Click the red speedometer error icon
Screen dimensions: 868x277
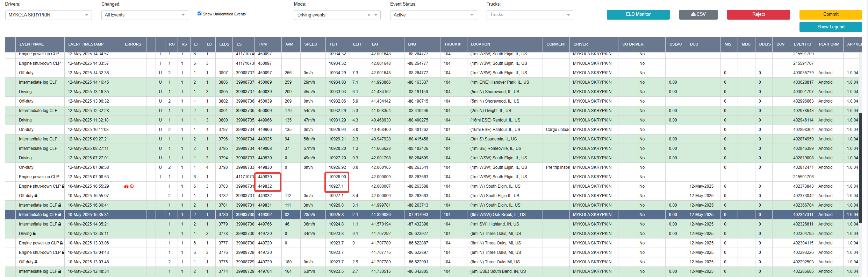pos(126,186)
